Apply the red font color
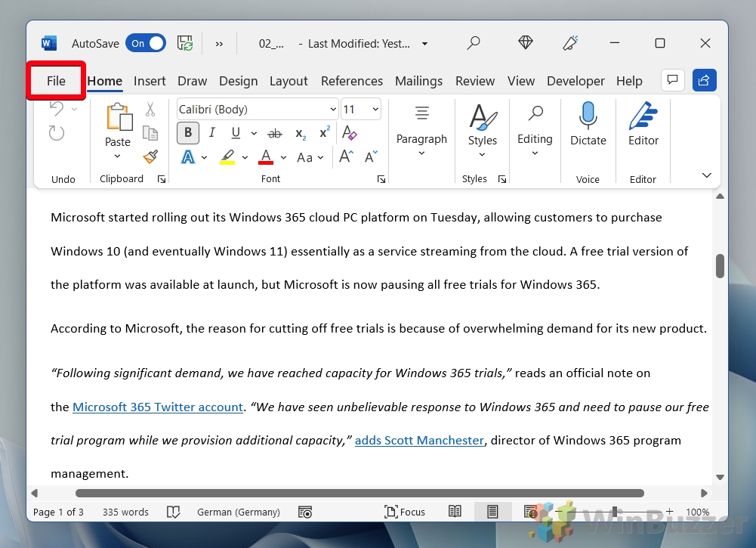The width and height of the screenshot is (756, 548). point(266,157)
